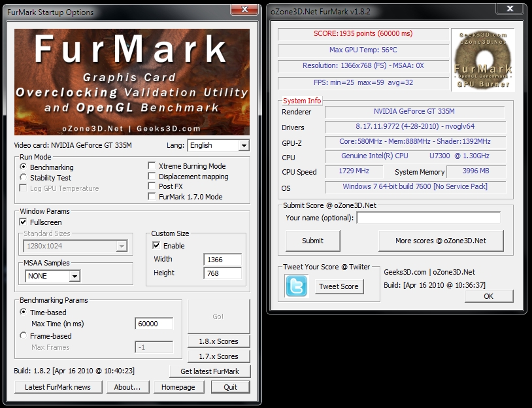Click Get latest FurMark
The image size is (532, 408).
click(210, 371)
